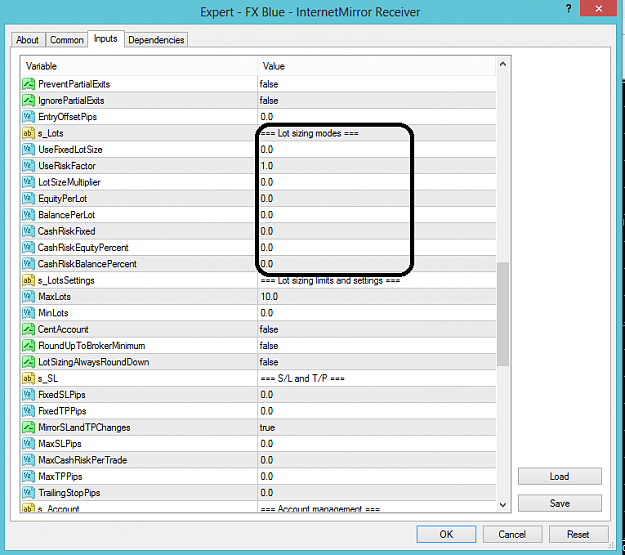Click the BalancePerLot variable icon
Image resolution: width=625 pixels, height=555 pixels.
pyautogui.click(x=28, y=215)
